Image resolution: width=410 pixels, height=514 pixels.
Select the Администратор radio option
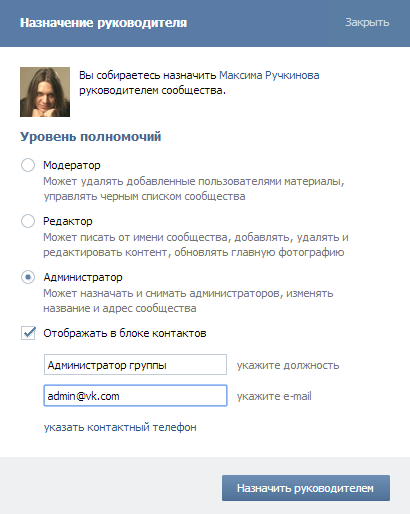(x=28, y=277)
